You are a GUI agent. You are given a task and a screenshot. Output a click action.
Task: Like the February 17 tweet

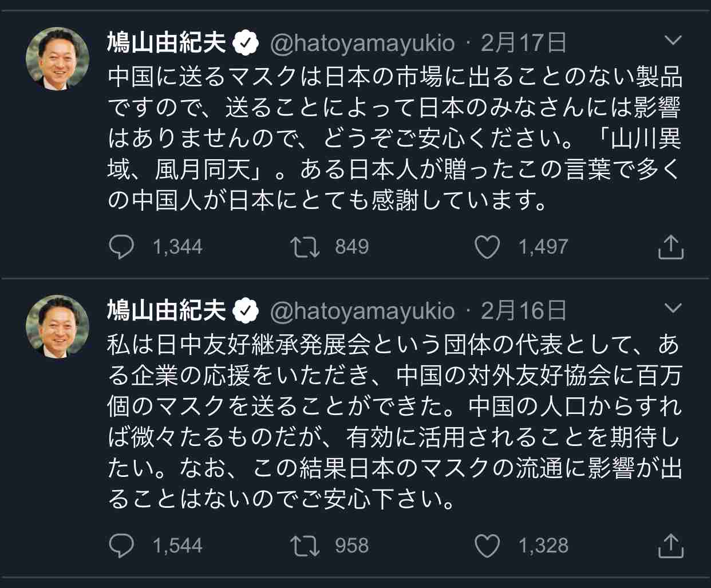point(487,247)
